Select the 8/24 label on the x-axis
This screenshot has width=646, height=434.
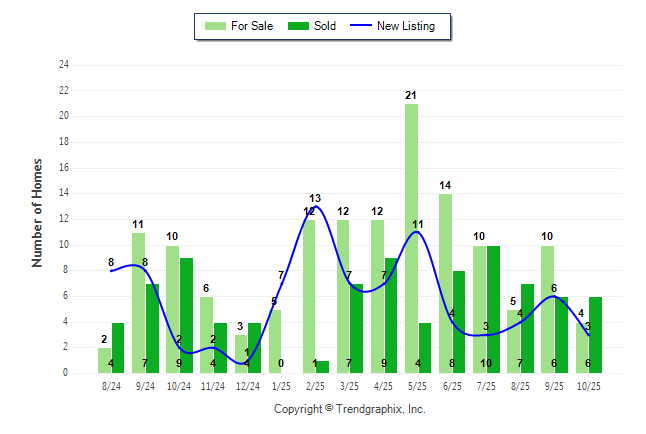pos(112,385)
